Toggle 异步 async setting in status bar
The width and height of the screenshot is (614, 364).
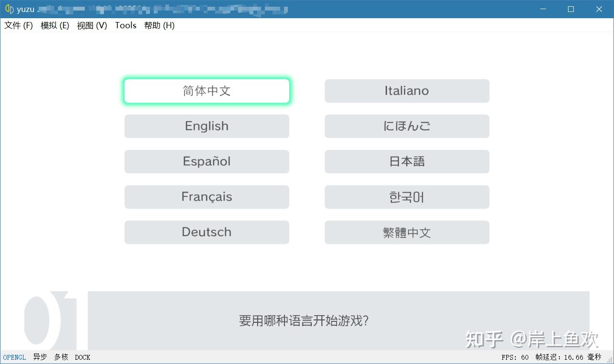click(40, 357)
